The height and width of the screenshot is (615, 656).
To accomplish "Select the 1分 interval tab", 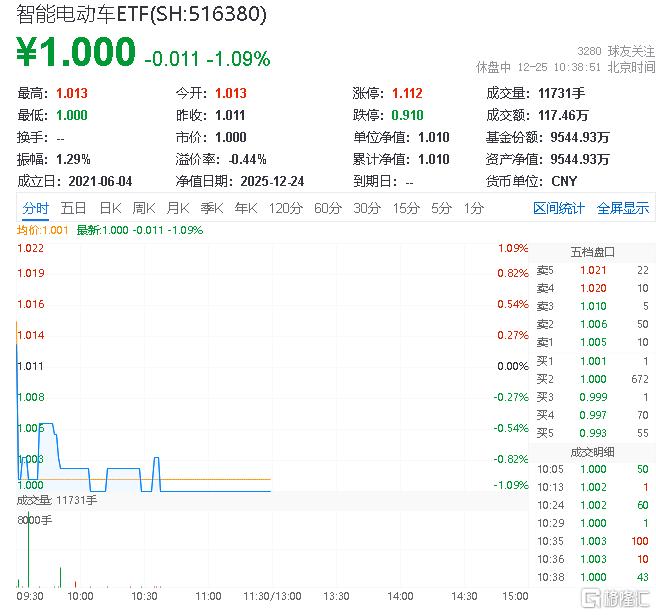I will (473, 208).
